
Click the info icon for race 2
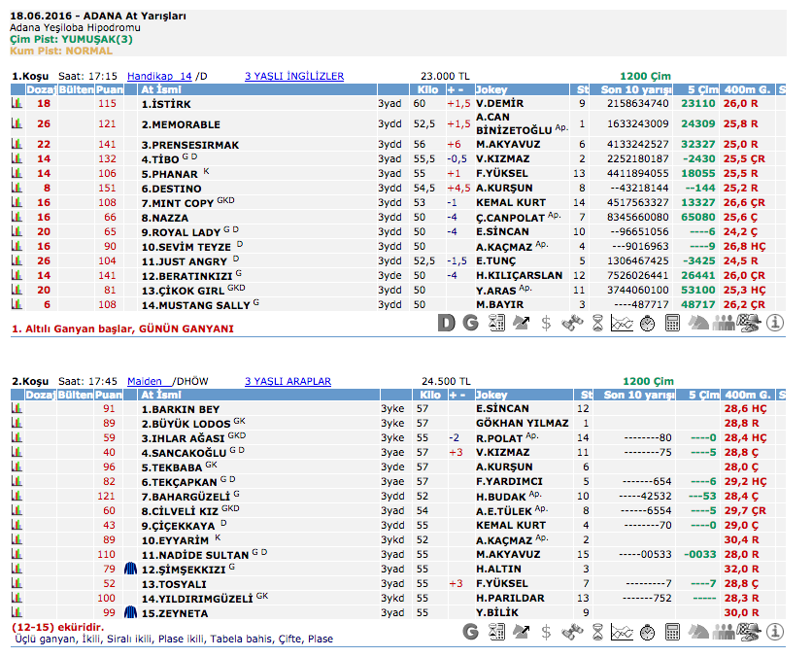tap(774, 632)
